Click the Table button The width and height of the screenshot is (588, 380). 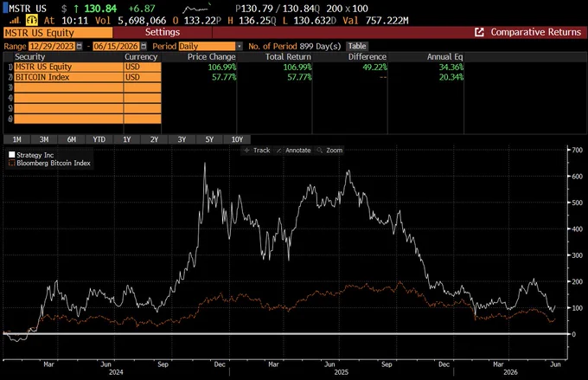pyautogui.click(x=357, y=46)
